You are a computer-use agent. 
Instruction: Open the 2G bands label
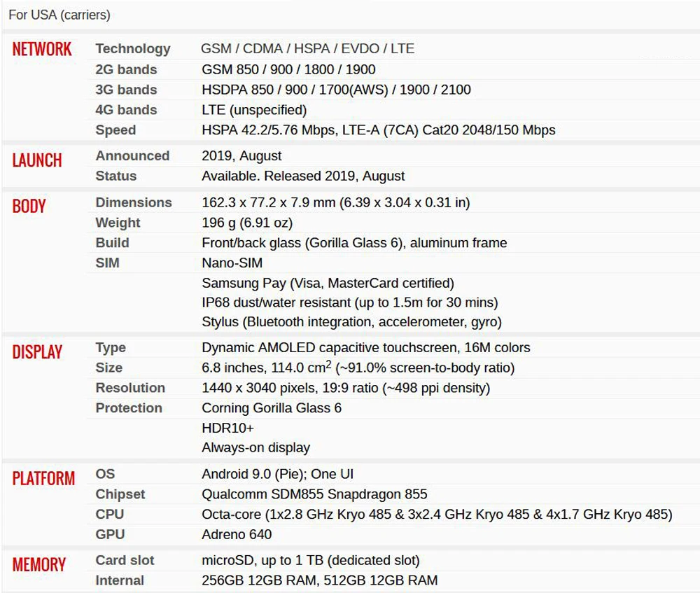tap(126, 69)
